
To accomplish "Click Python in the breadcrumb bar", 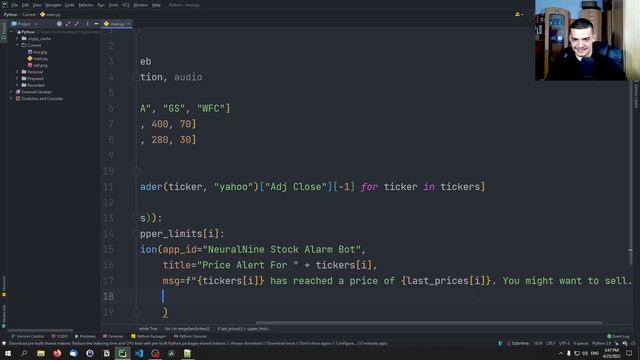I will [x=11, y=14].
